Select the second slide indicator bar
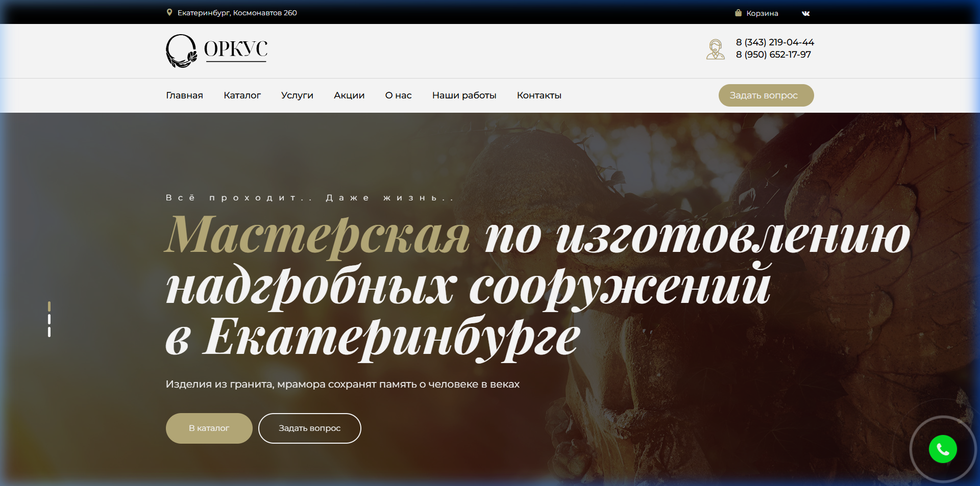Image resolution: width=980 pixels, height=486 pixels. [49, 319]
